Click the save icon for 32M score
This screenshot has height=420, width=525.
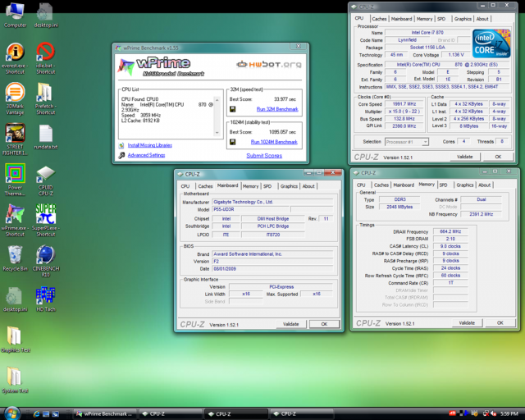(233, 109)
